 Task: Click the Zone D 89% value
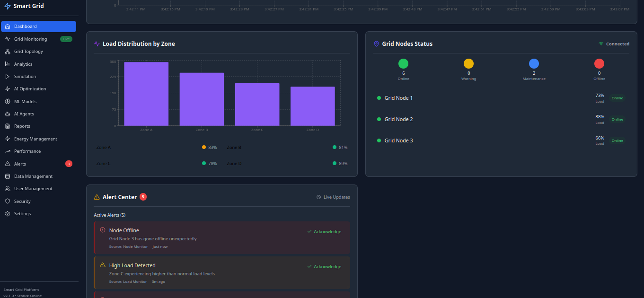click(x=343, y=164)
